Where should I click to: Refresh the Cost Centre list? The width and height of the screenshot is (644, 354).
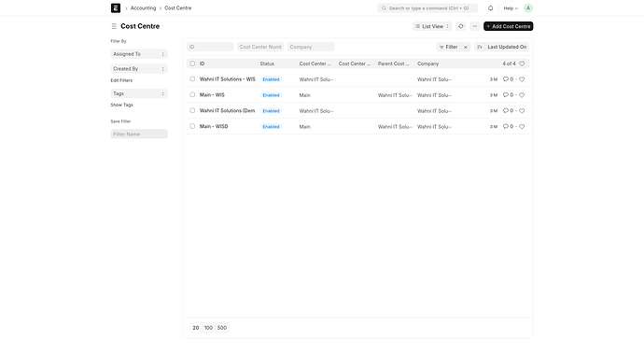tap(461, 26)
